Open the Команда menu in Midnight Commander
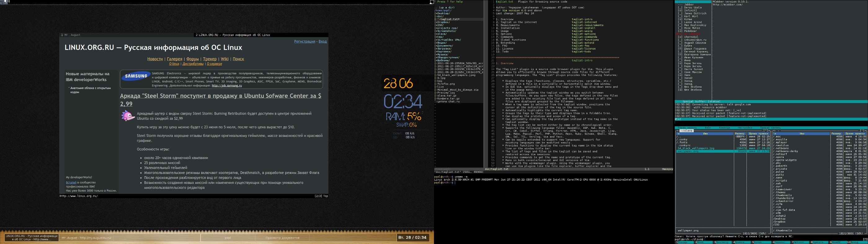Screen dimensions: 868x244 pos(725,128)
